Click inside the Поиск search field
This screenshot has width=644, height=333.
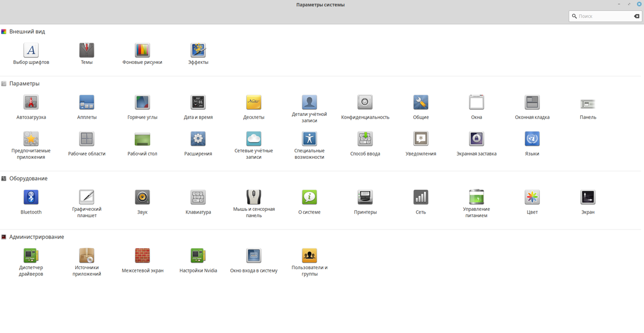click(x=601, y=16)
